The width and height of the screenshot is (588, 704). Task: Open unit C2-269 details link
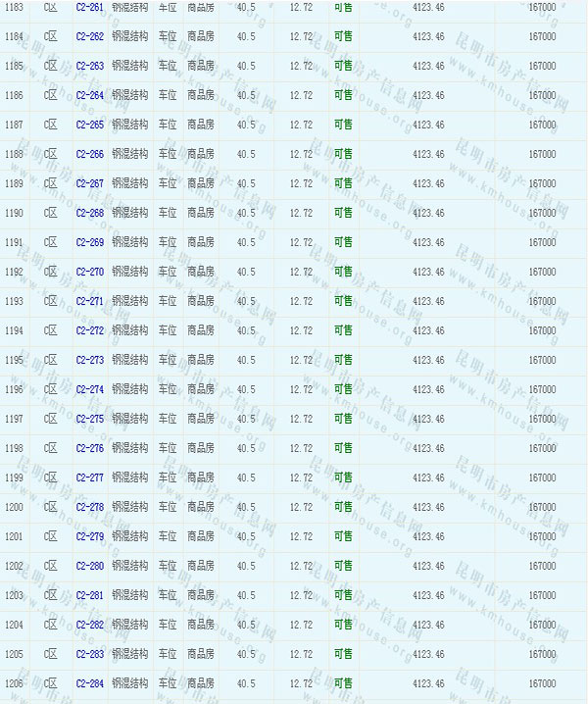tap(89, 243)
